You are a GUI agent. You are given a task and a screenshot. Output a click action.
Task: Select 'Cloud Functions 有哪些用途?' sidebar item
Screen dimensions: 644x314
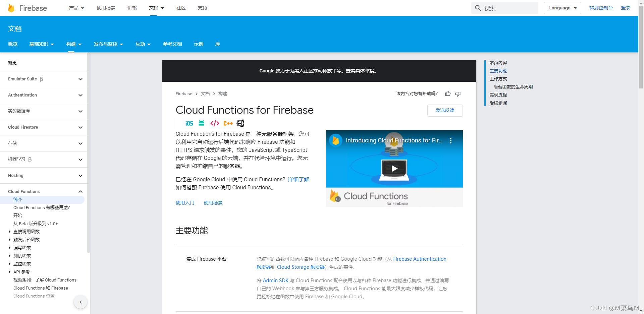pos(42,208)
